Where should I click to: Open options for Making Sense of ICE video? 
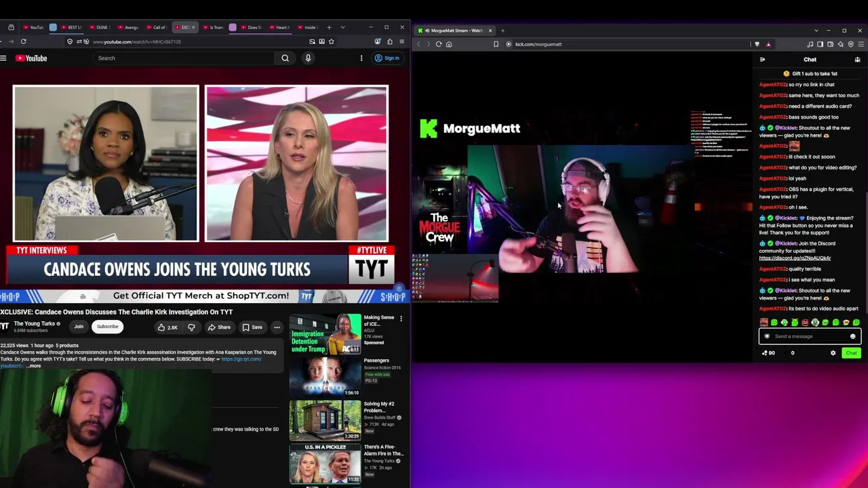pyautogui.click(x=401, y=319)
